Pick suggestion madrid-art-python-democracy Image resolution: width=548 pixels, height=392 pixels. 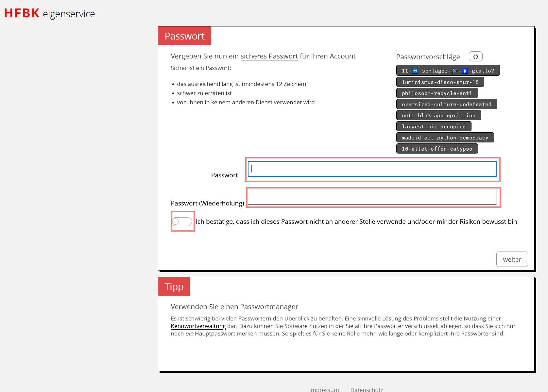click(x=445, y=138)
